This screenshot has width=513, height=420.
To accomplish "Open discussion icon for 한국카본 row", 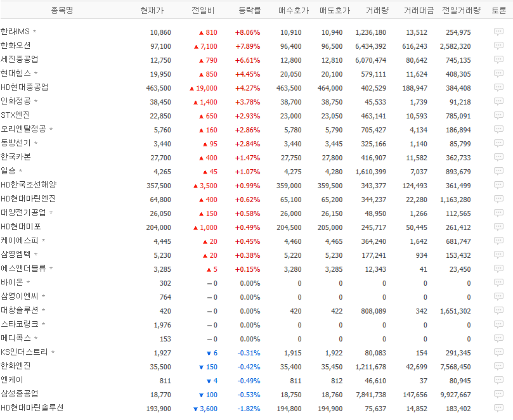I will click(498, 157).
